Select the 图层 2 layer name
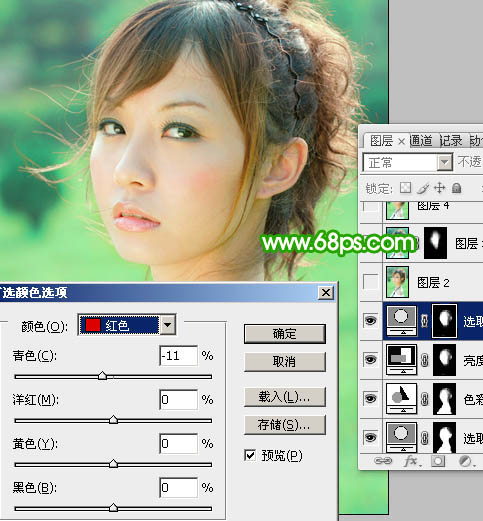483x521 pixels. 433,283
